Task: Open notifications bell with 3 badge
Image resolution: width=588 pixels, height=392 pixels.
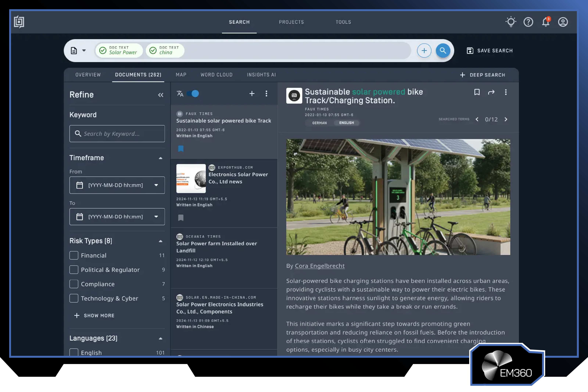Action: pos(546,21)
